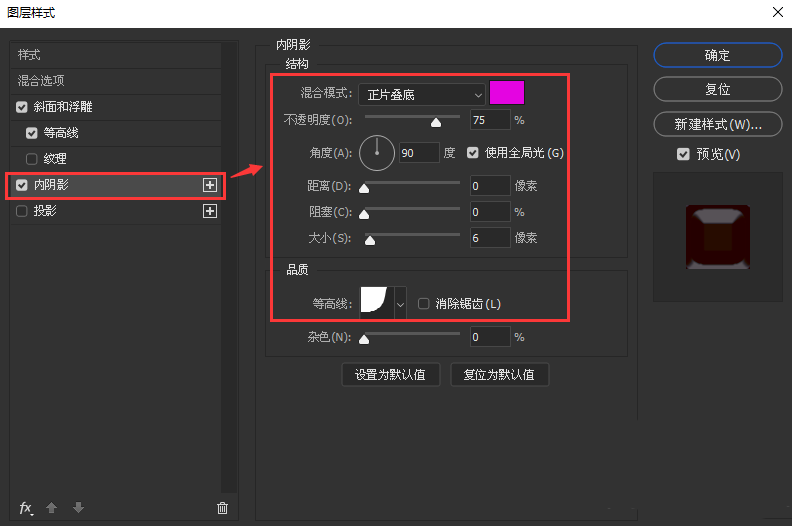Viewport: 792px width, 526px height.
Task: Enable 投影 effect checkbox
Action: [22, 211]
